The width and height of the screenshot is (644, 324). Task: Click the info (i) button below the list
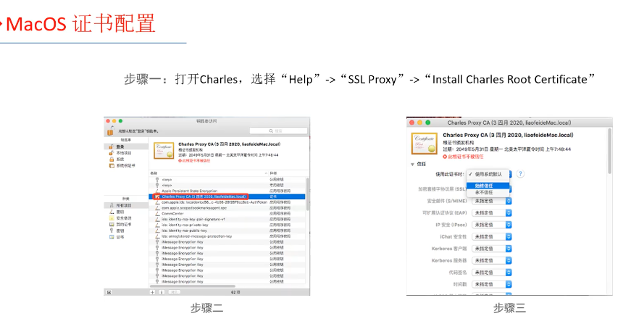[162, 292]
